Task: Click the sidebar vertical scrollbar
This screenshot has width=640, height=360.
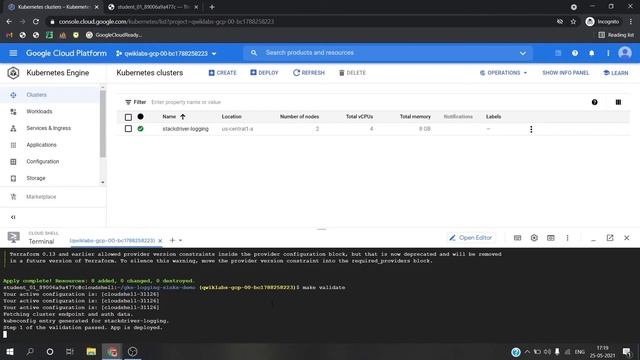Action: pos(103,124)
